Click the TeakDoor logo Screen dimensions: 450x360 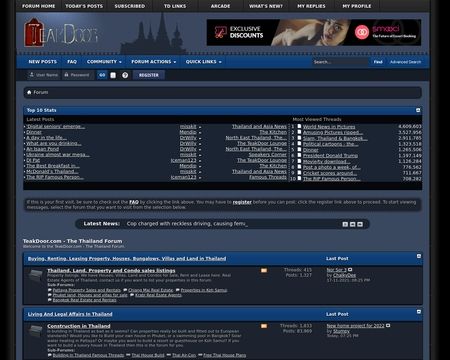61,34
